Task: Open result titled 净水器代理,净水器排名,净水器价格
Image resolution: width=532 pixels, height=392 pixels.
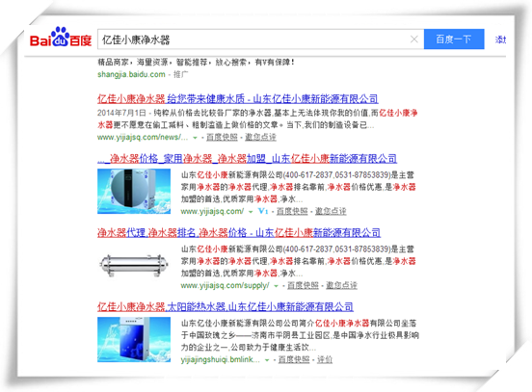Action: pyautogui.click(x=239, y=233)
